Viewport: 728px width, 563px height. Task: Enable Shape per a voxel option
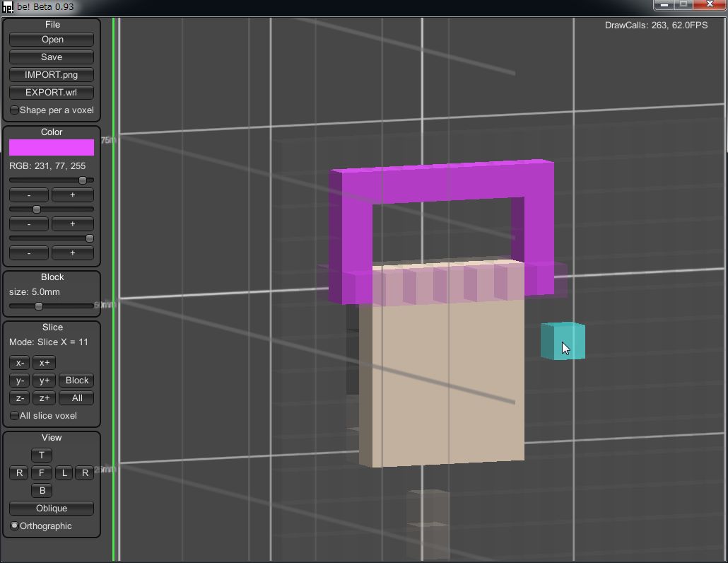point(15,110)
